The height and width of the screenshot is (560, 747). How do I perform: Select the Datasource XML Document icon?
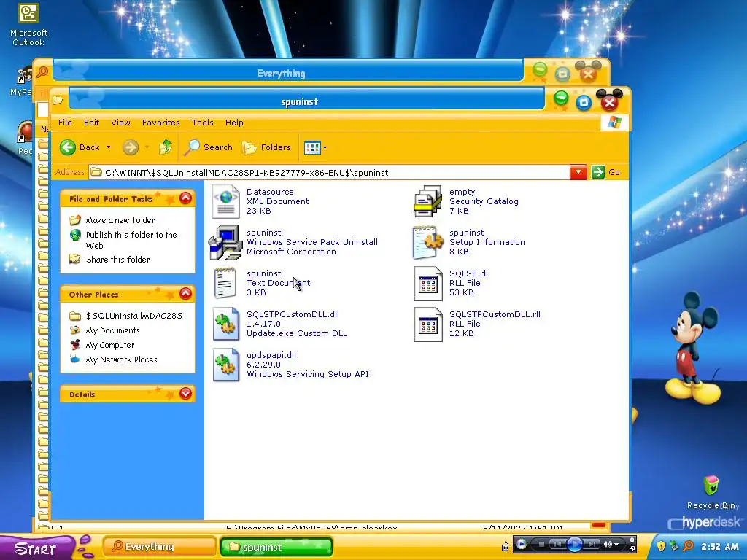226,201
